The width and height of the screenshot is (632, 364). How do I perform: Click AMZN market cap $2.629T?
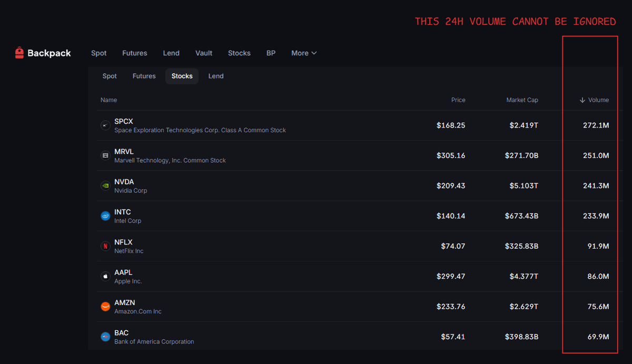(524, 307)
